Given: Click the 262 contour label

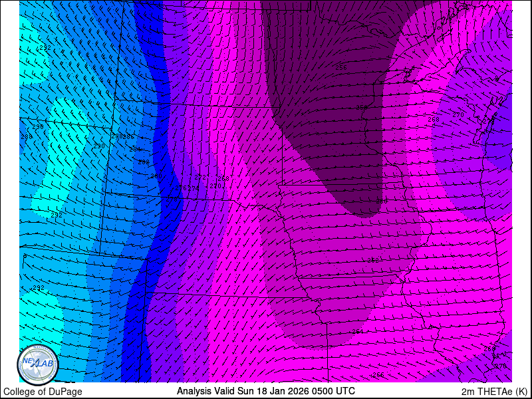Looking at the screenshot, I should [x=373, y=260].
